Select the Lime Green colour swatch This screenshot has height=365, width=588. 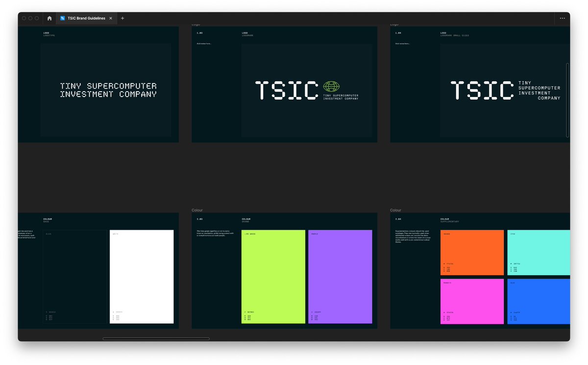[x=273, y=276]
